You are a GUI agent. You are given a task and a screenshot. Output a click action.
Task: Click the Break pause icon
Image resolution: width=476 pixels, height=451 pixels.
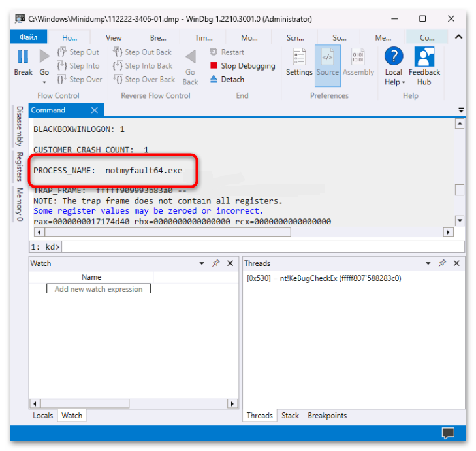(x=23, y=57)
